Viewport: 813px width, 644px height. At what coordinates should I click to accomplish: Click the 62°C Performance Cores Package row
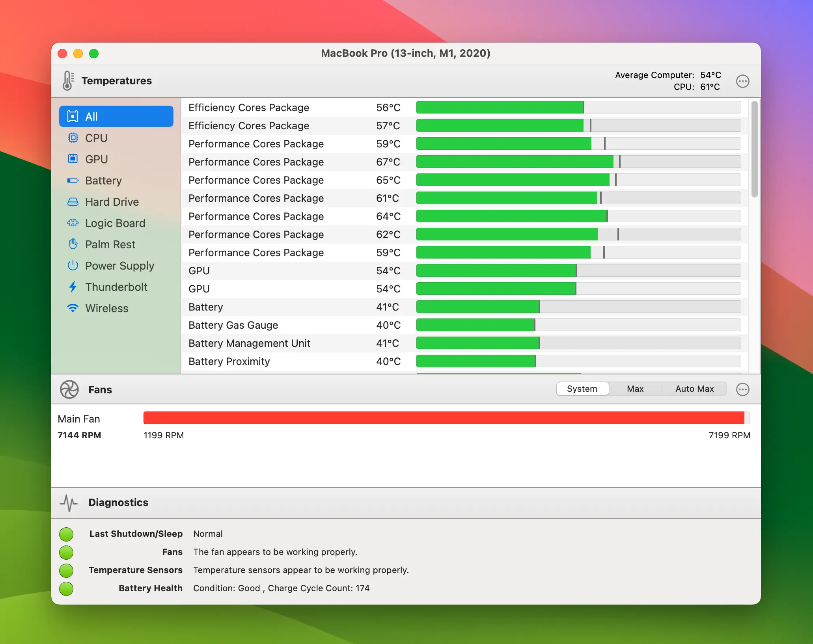tap(465, 235)
